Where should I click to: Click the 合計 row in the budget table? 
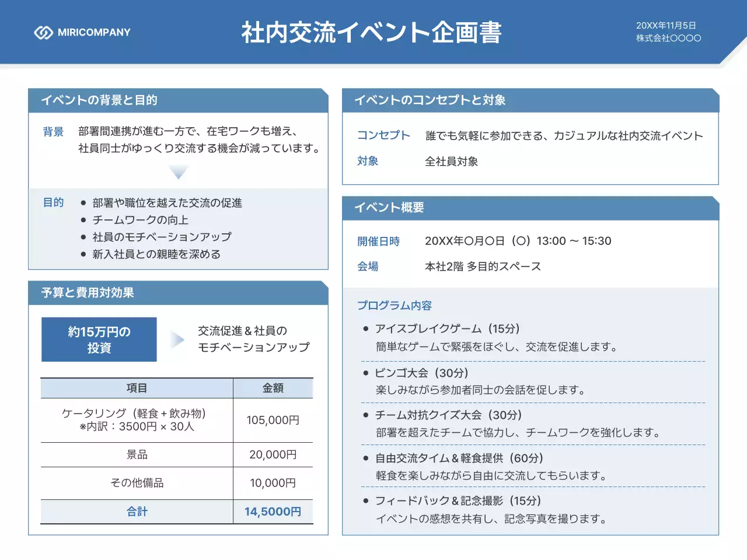(137, 512)
